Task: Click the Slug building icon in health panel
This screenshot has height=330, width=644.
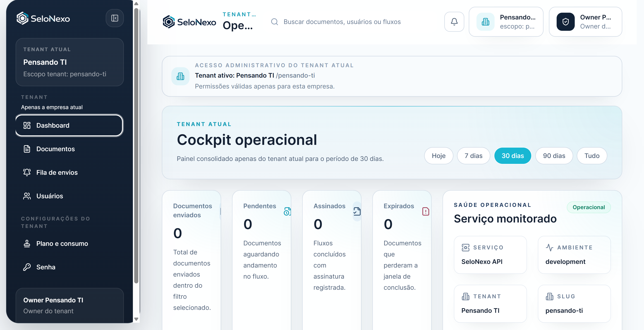Action: (x=549, y=296)
